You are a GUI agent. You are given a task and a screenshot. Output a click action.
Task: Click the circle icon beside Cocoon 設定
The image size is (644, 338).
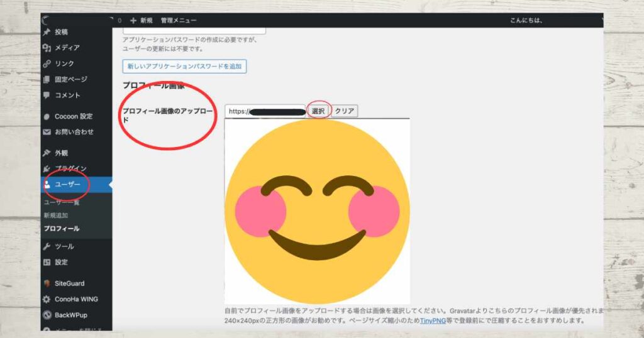(47, 116)
